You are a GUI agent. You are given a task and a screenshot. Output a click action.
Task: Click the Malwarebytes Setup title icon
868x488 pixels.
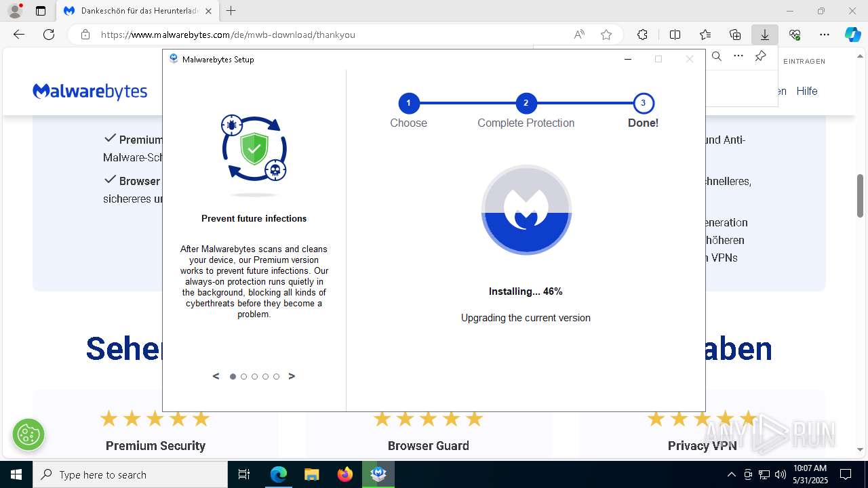point(174,60)
